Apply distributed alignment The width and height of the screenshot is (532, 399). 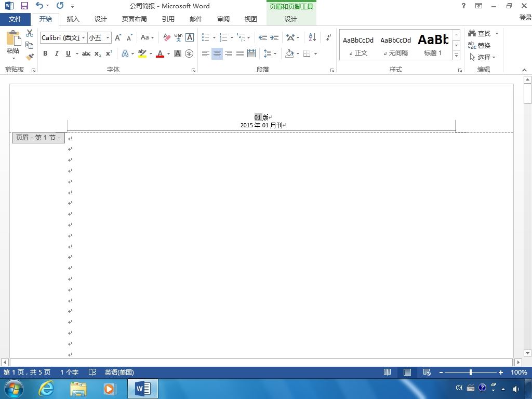(x=251, y=54)
